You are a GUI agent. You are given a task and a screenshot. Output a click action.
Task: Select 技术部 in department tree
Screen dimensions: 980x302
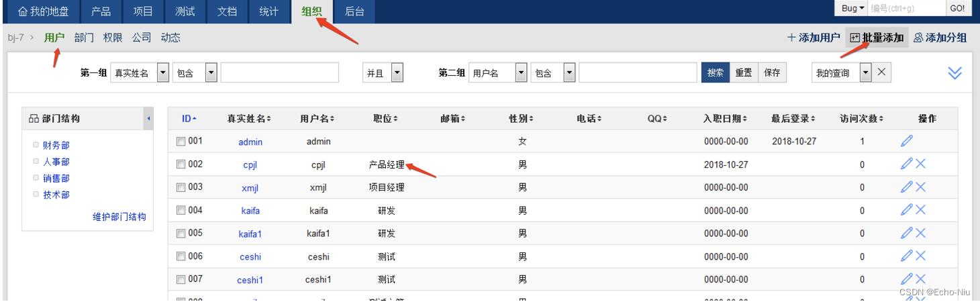56,195
